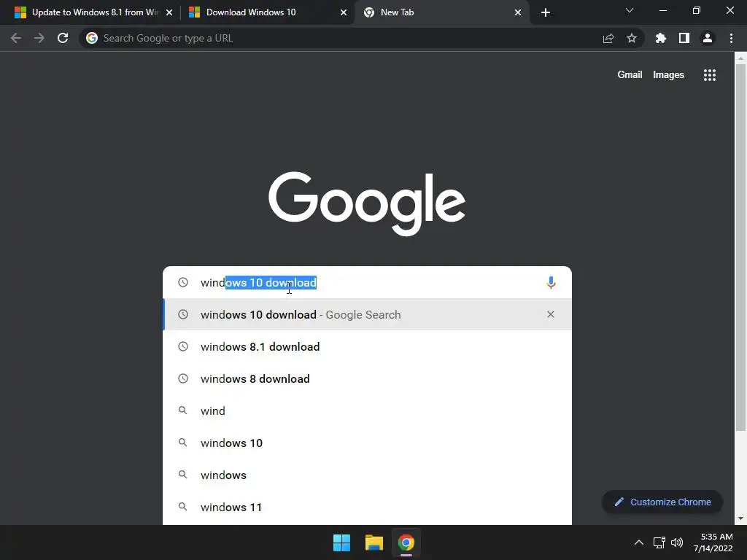The height and width of the screenshot is (560, 747).
Task: Reload the current page
Action: pos(63,38)
